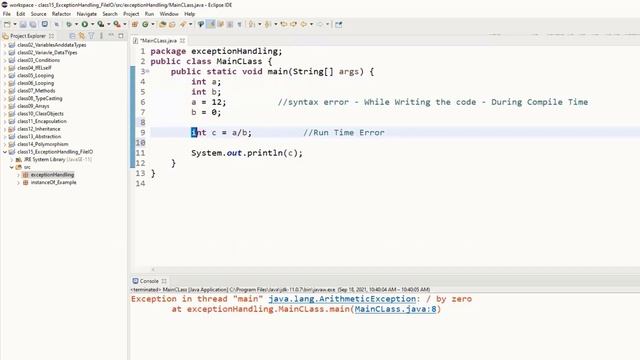This screenshot has height=360, width=640.
Task: Open the File menu
Action: coord(7,14)
